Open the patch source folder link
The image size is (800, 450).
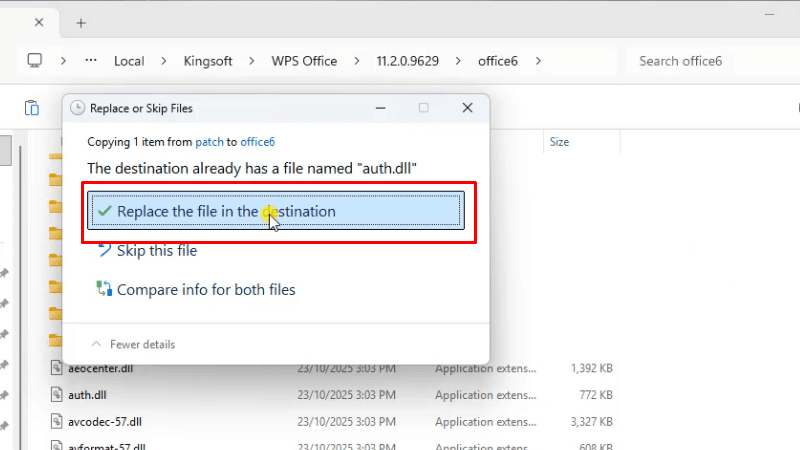click(208, 142)
